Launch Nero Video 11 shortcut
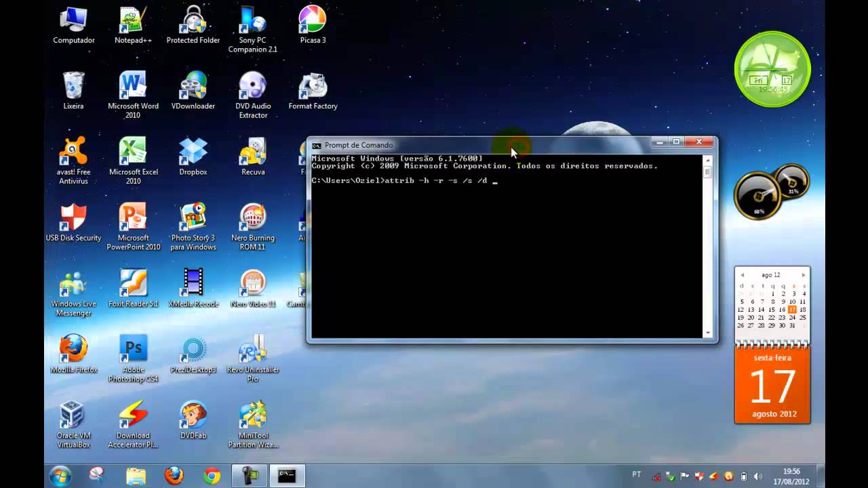This screenshot has height=488, width=868. point(253,289)
